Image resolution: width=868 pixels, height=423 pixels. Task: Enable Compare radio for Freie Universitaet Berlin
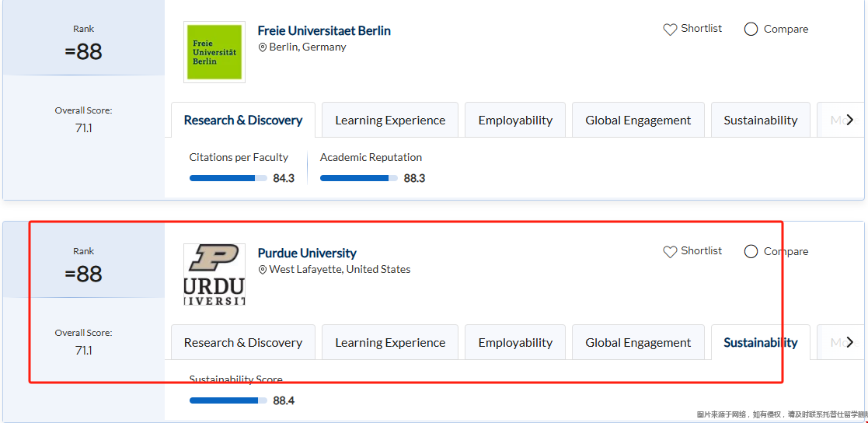(751, 30)
